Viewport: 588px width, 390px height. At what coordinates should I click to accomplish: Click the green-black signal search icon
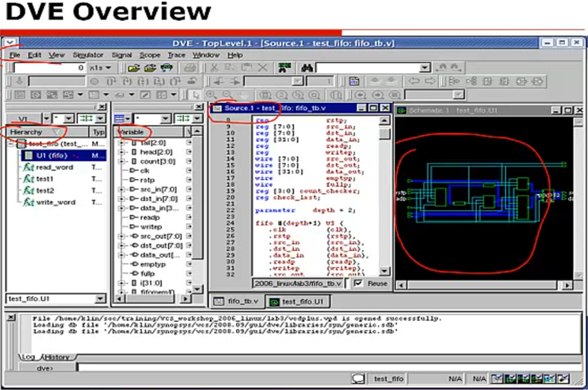coord(285,68)
